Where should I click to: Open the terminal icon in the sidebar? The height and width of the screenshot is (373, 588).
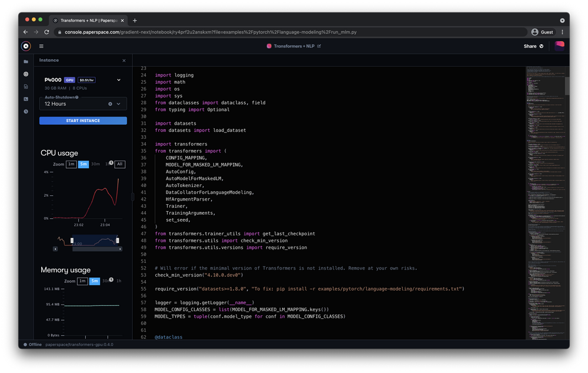point(25,99)
